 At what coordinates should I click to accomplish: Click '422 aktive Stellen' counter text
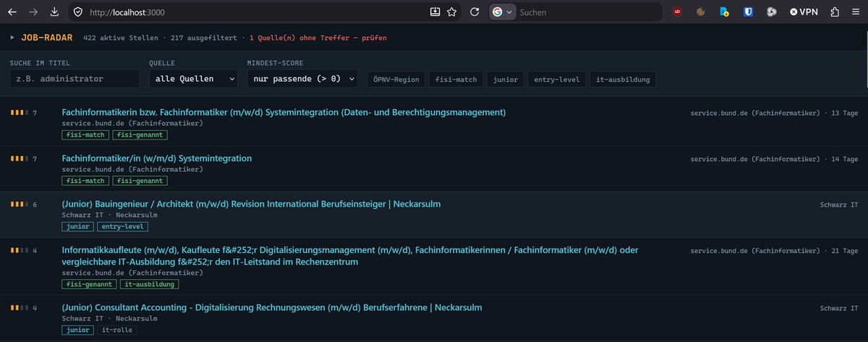click(x=120, y=38)
